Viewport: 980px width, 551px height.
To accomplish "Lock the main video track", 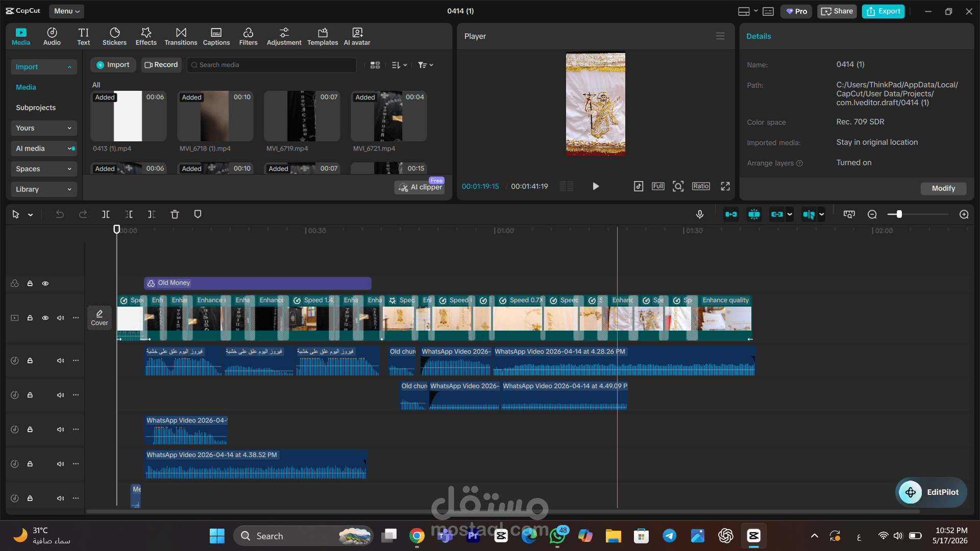I will coord(30,318).
